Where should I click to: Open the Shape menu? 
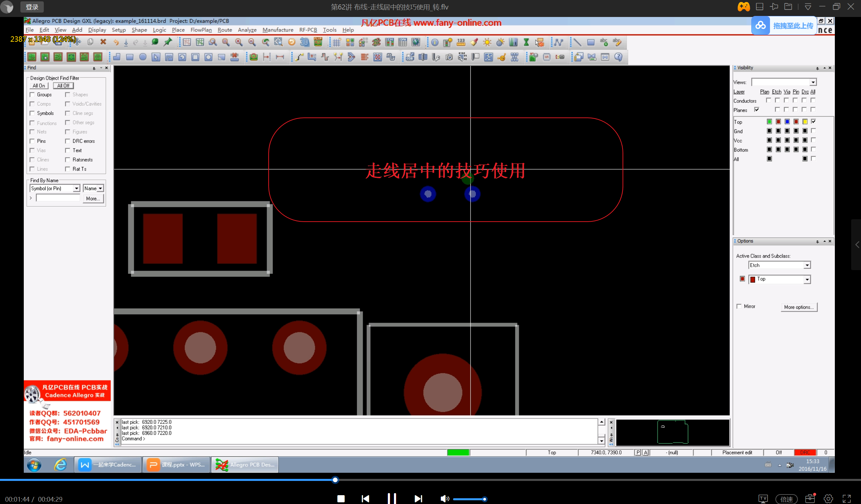coord(139,30)
